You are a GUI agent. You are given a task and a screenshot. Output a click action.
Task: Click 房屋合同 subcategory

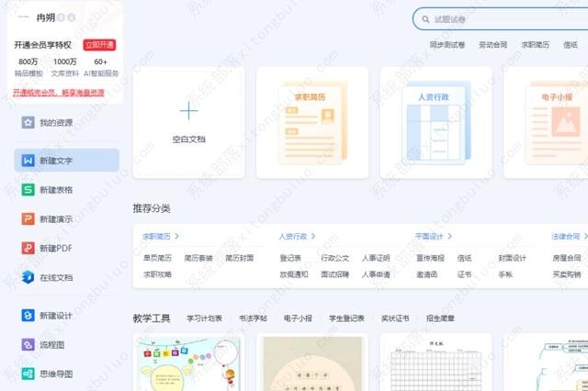click(567, 258)
